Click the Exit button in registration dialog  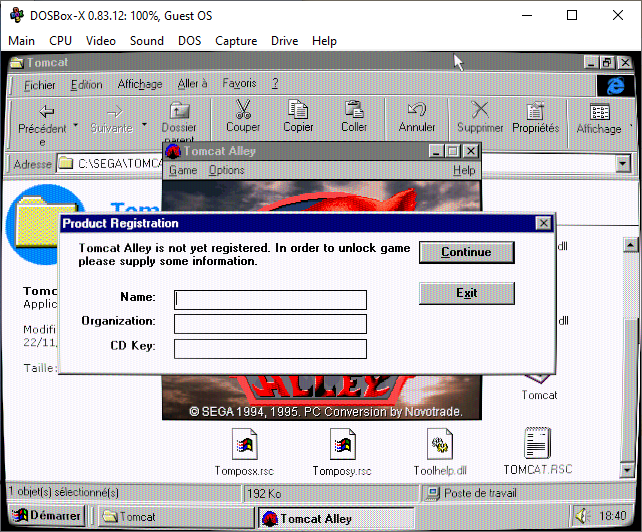[x=467, y=293]
